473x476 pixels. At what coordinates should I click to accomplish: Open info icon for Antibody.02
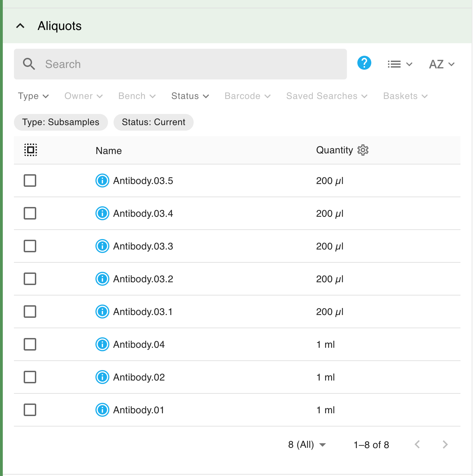coord(102,377)
